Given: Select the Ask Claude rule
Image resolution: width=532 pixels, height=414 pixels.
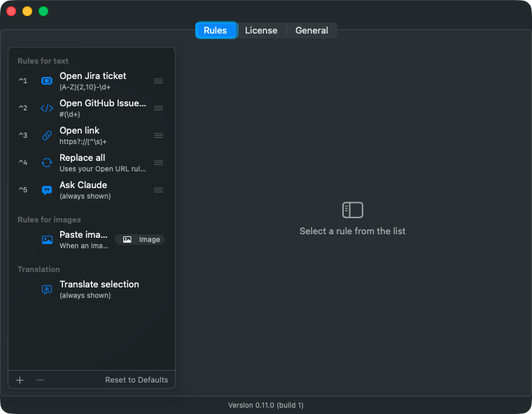Looking at the screenshot, I should coord(92,190).
